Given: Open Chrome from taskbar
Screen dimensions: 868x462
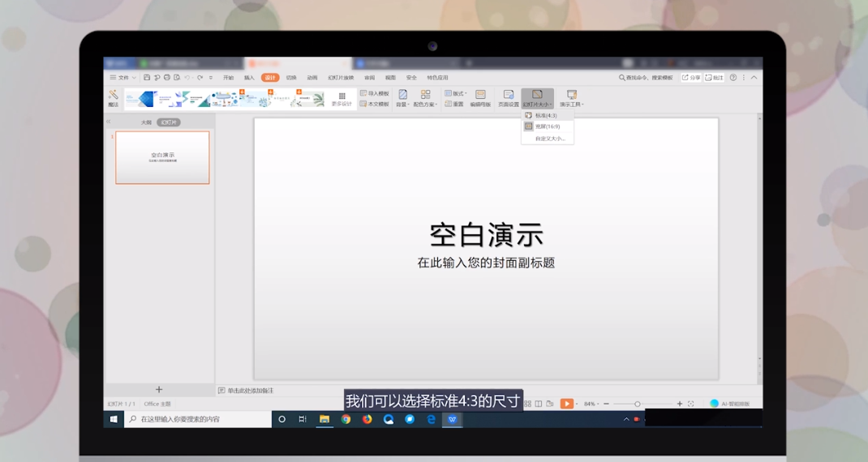Looking at the screenshot, I should [346, 419].
